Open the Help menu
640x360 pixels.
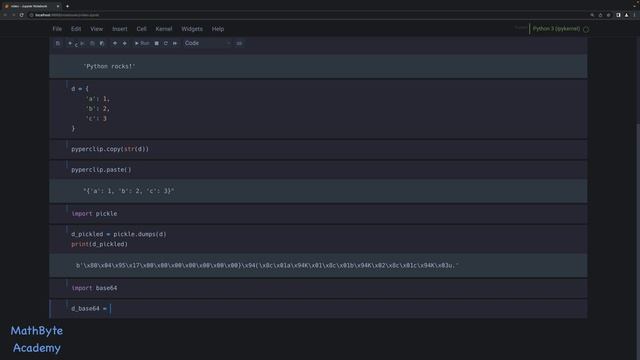pos(218,29)
